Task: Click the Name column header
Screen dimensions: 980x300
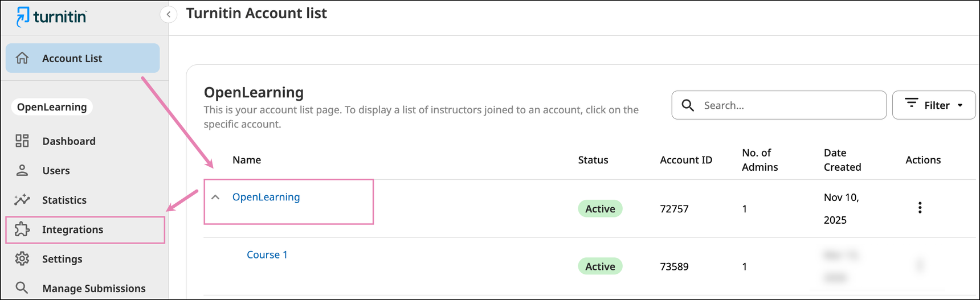Action: (x=247, y=160)
